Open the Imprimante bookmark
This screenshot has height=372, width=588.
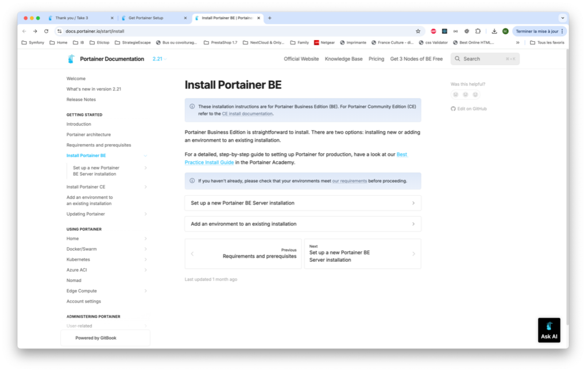[x=353, y=42]
